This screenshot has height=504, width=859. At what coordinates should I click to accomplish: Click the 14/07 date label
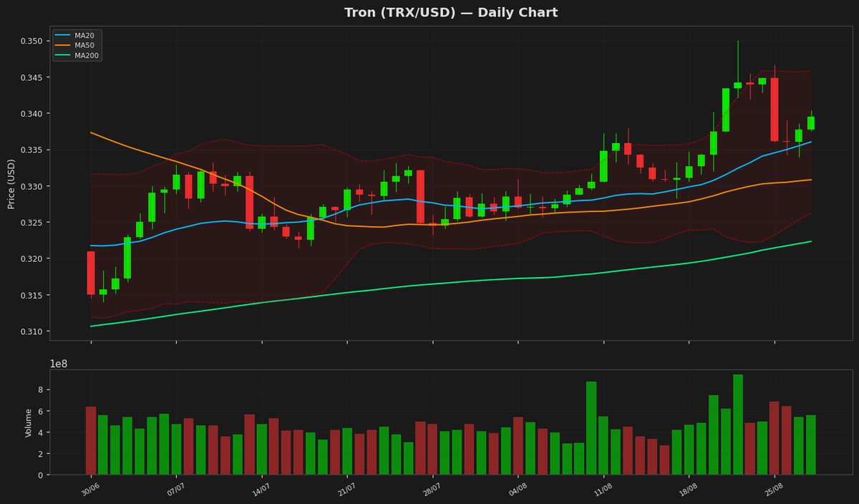point(261,488)
